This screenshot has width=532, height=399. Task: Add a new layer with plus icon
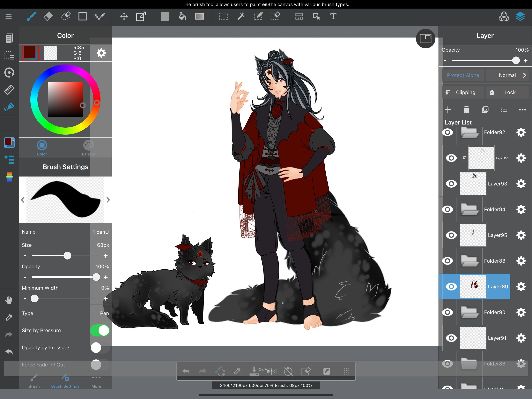point(447,110)
